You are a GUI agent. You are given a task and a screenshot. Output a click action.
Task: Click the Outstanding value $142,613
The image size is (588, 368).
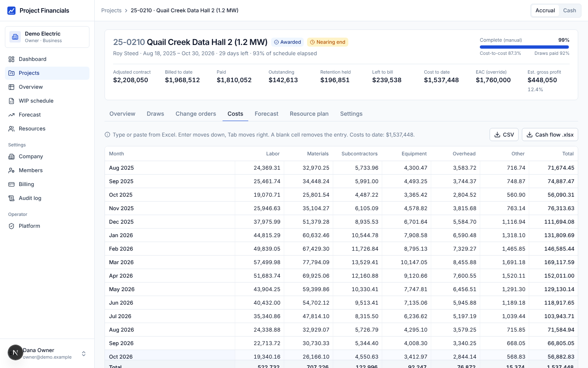point(283,80)
